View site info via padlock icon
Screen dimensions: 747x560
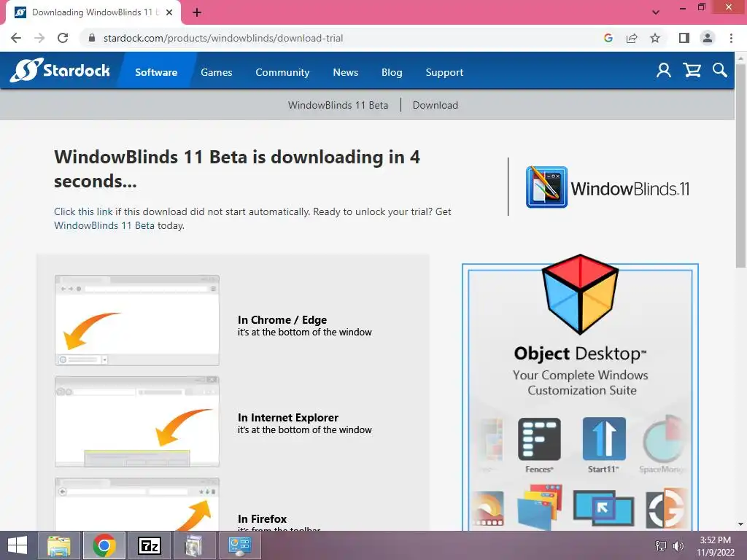[x=92, y=38]
